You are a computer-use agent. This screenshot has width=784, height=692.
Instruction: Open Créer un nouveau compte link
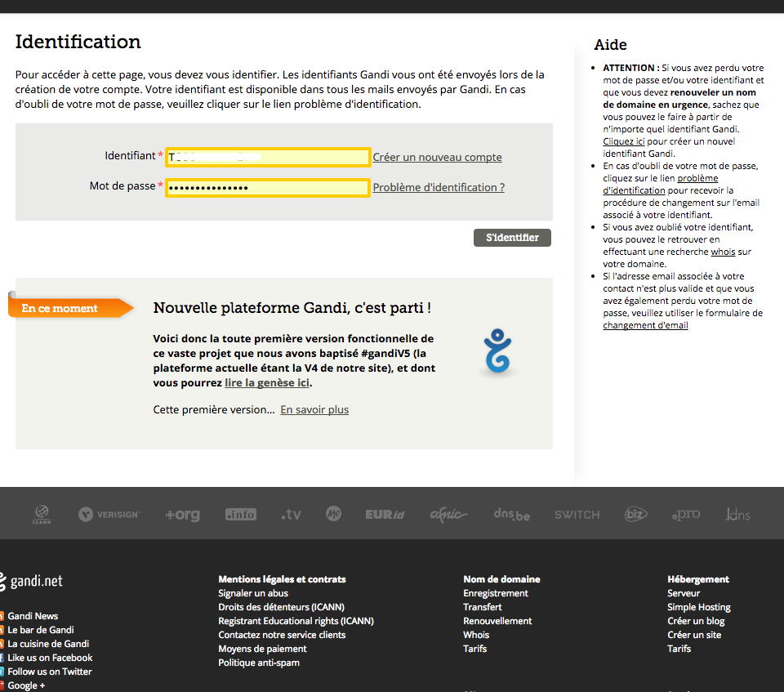click(x=438, y=157)
